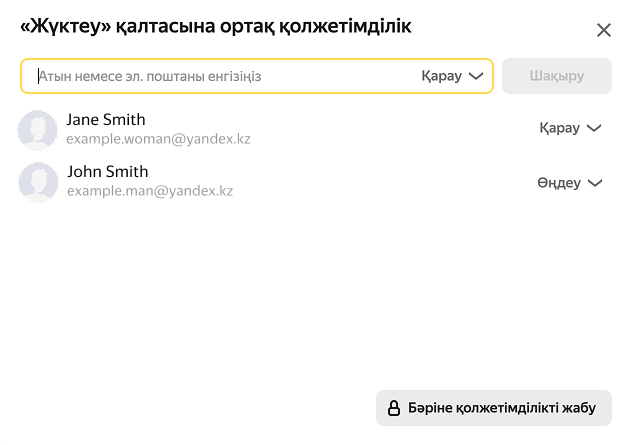This screenshot has height=445, width=628.
Task: Click John Smith's avatar picture
Action: tap(38, 182)
